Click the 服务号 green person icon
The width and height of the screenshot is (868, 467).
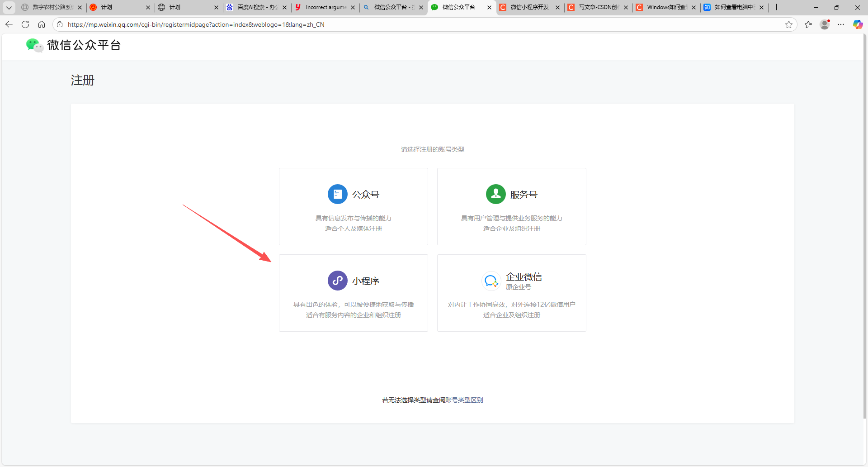(x=495, y=194)
